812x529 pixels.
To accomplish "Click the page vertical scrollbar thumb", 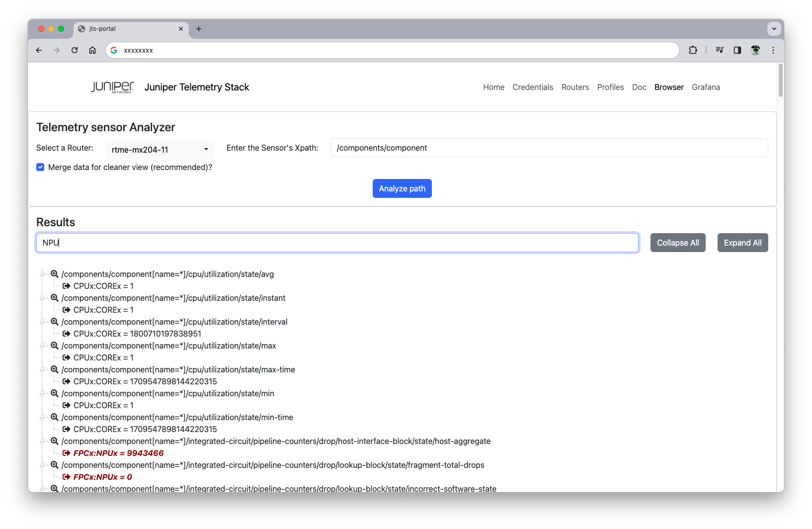I will (x=780, y=81).
